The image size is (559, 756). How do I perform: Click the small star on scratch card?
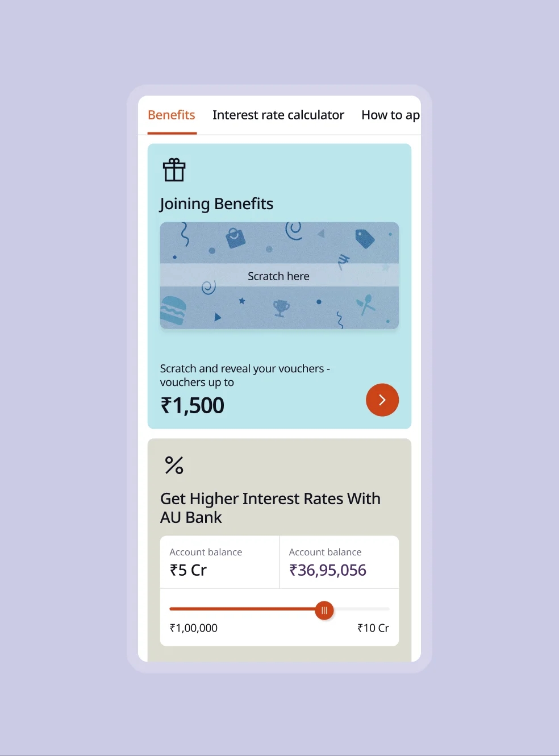pyautogui.click(x=242, y=301)
